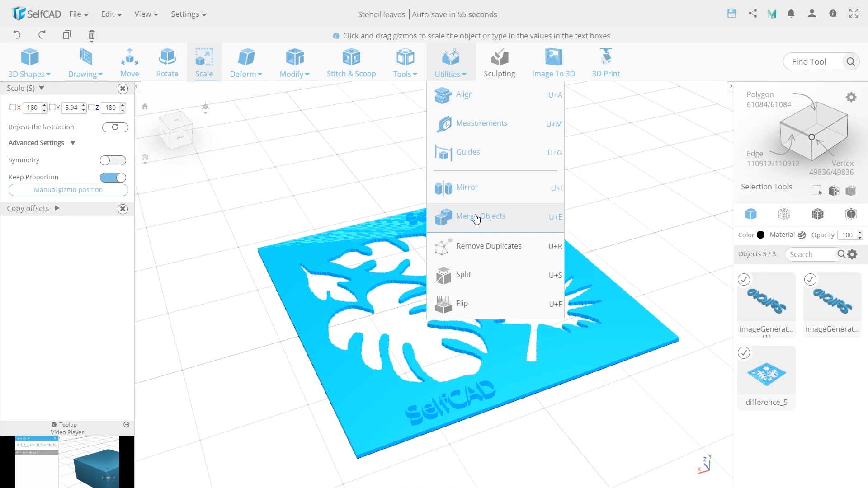This screenshot has width=868, height=488.
Task: Click the Find Tool search icon
Action: (x=850, y=61)
